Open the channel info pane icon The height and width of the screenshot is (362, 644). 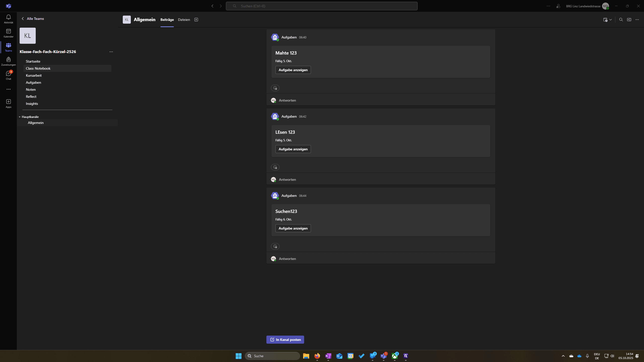[x=629, y=20]
